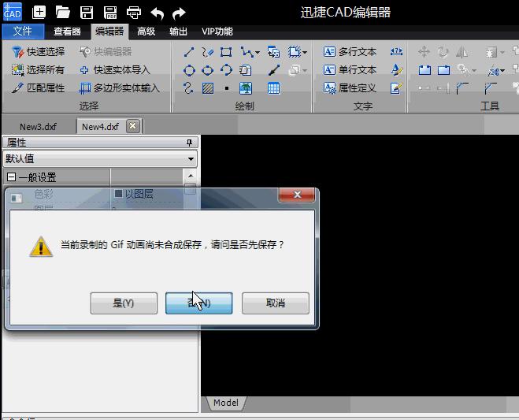Click the Quick Select tool

[38, 52]
